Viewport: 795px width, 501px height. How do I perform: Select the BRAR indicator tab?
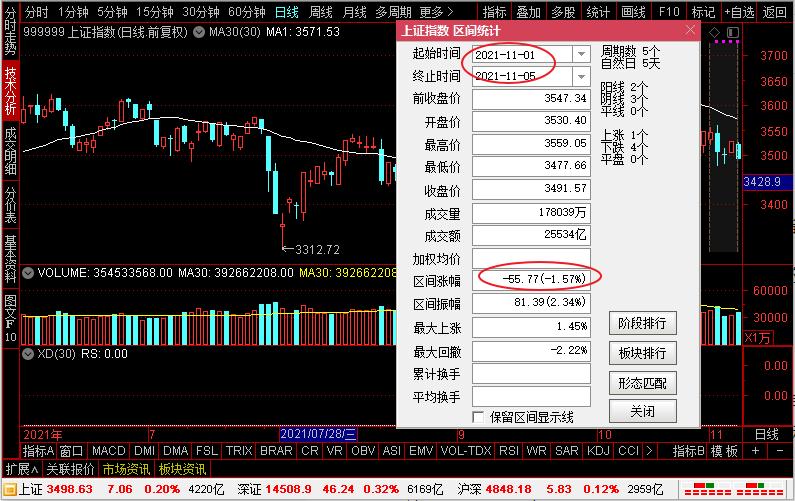[x=276, y=450]
